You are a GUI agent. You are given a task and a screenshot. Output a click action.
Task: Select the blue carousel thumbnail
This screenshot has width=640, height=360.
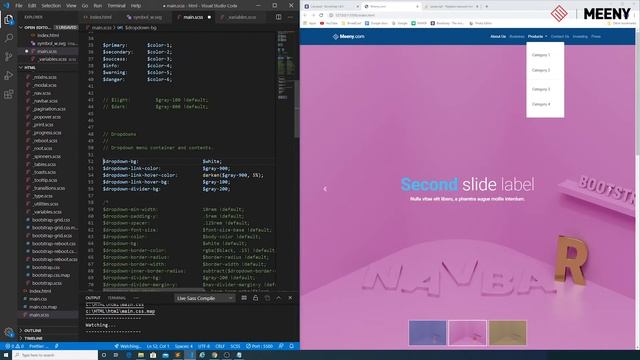tap(427, 333)
